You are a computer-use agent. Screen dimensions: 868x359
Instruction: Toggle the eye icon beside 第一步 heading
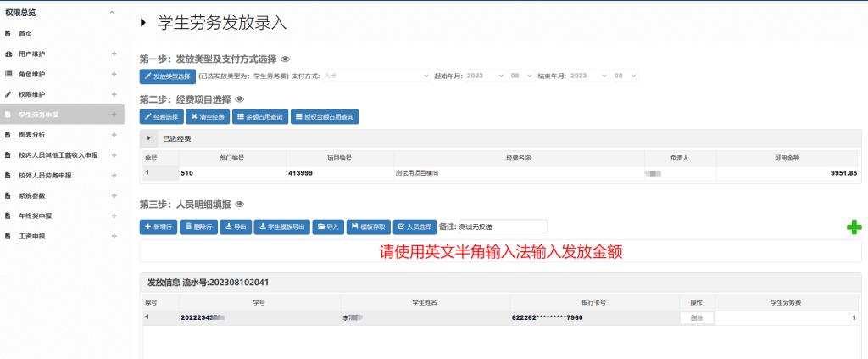286,59
